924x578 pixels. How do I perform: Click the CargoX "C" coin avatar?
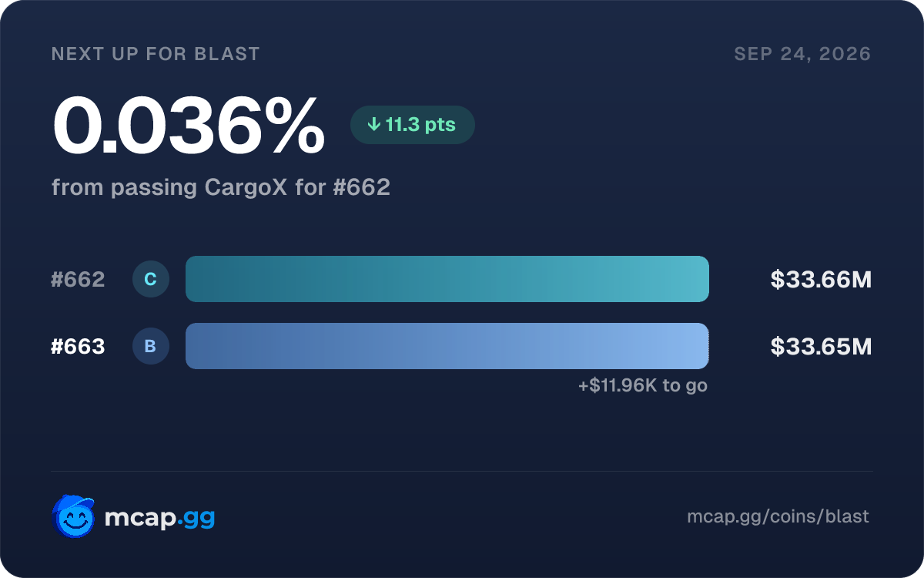tap(151, 279)
